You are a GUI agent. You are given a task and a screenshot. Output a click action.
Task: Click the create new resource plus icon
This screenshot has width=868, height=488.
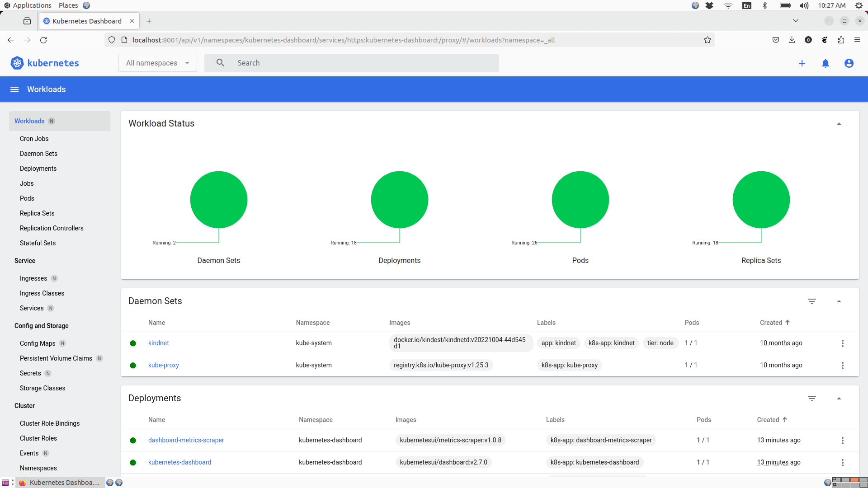coord(802,63)
